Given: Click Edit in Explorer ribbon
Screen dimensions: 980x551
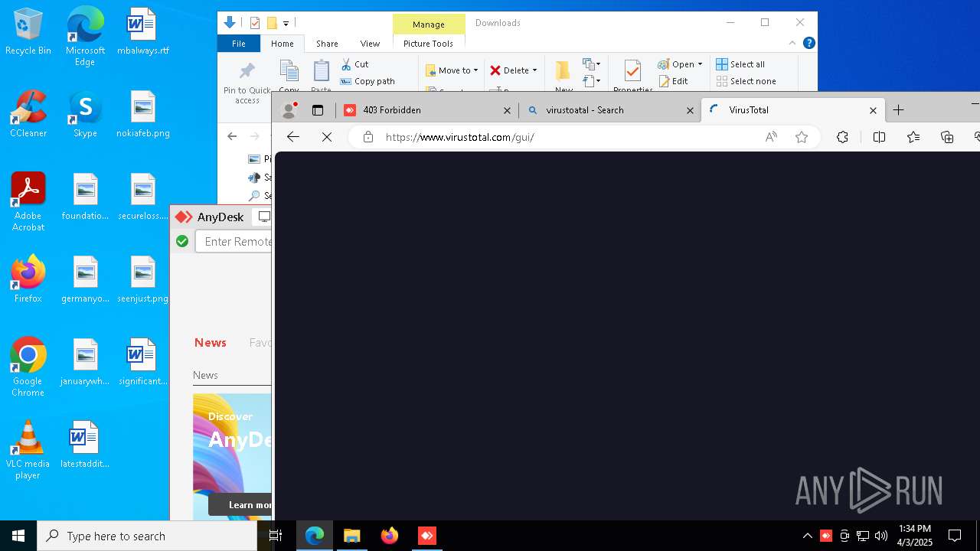Looking at the screenshot, I should click(673, 81).
